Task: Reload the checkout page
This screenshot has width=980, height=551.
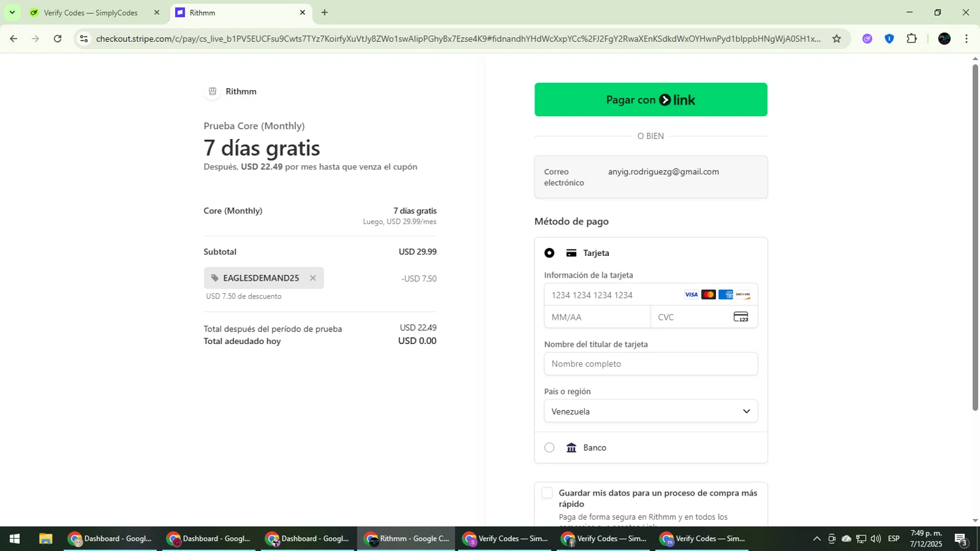Action: click(x=57, y=39)
